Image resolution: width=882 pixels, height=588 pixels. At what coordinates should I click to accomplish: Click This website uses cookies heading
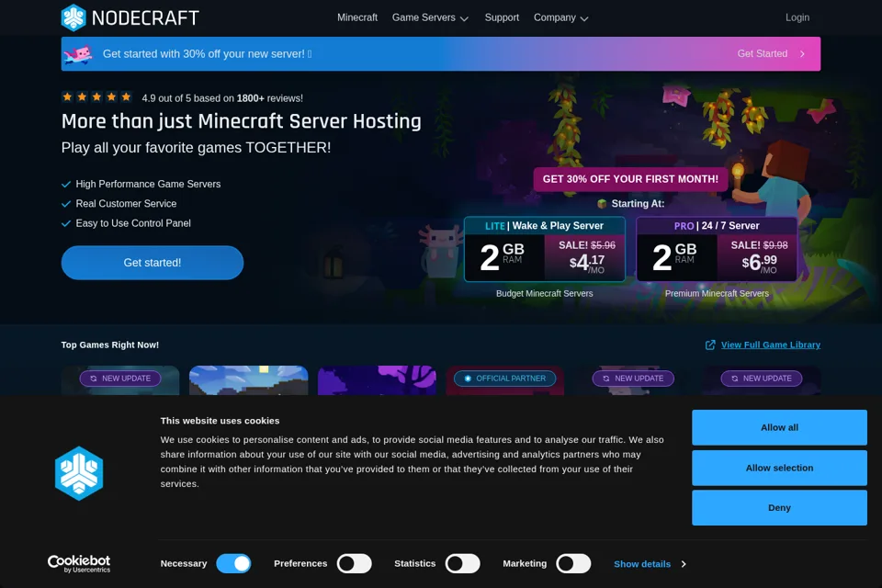point(220,420)
